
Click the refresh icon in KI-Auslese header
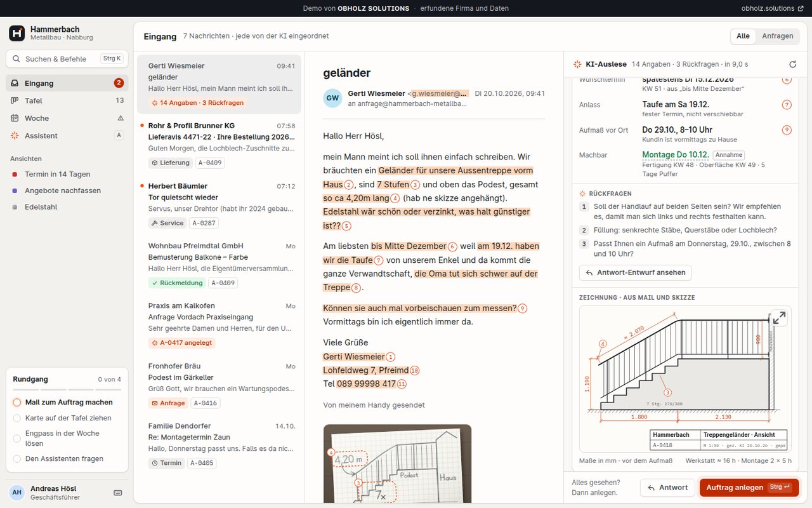click(x=792, y=64)
